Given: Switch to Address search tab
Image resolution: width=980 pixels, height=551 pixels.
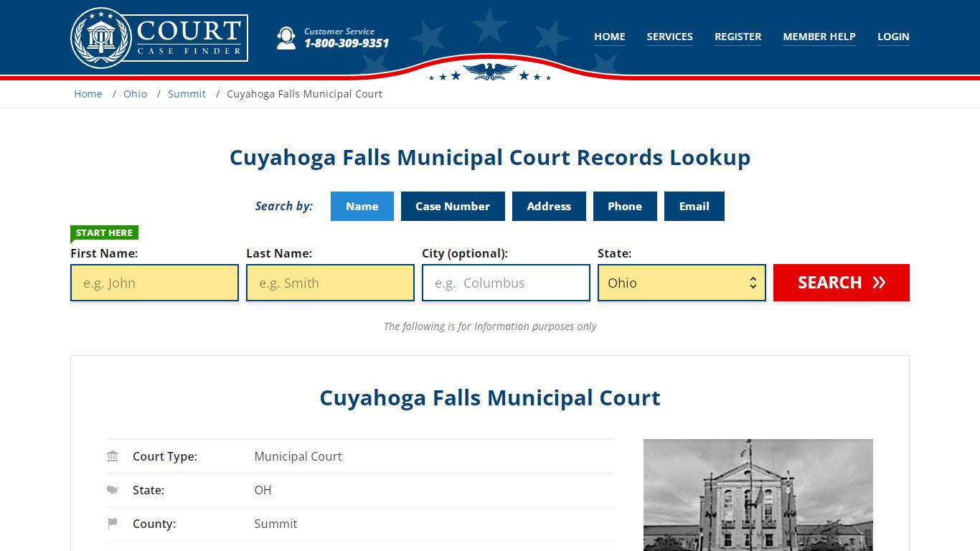Looking at the screenshot, I should tap(549, 206).
